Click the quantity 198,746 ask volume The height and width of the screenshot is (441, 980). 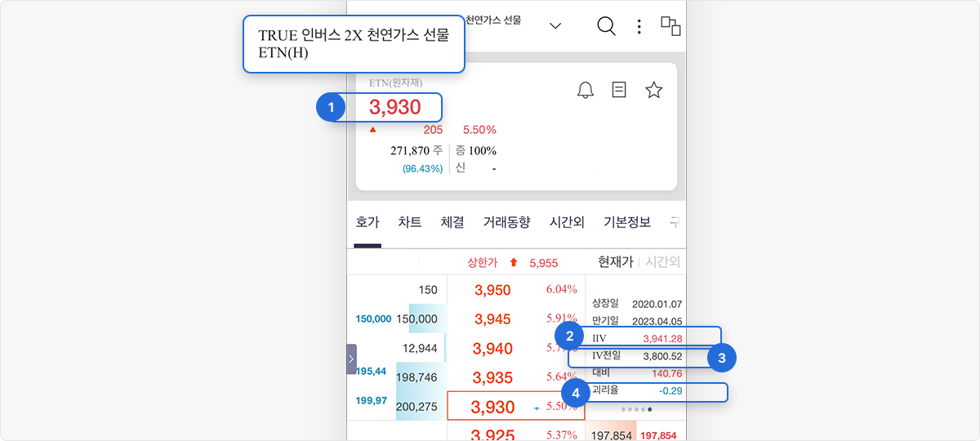416,377
